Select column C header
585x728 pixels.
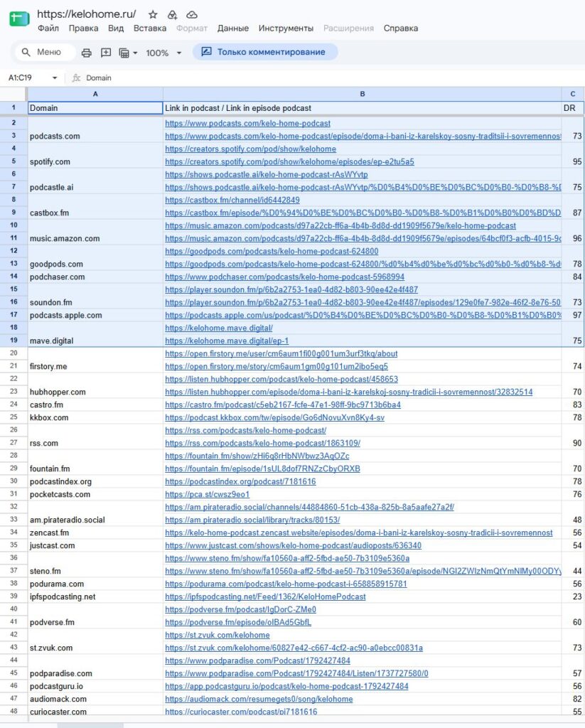coord(573,94)
